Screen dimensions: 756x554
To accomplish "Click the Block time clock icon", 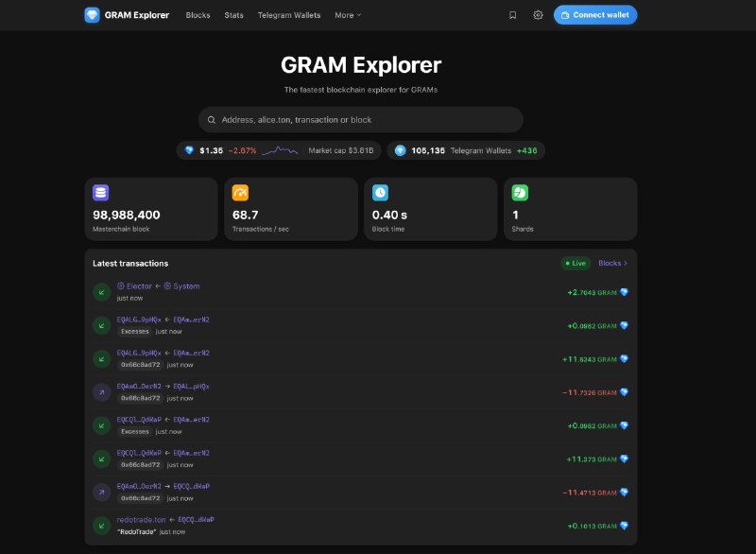I will [380, 192].
